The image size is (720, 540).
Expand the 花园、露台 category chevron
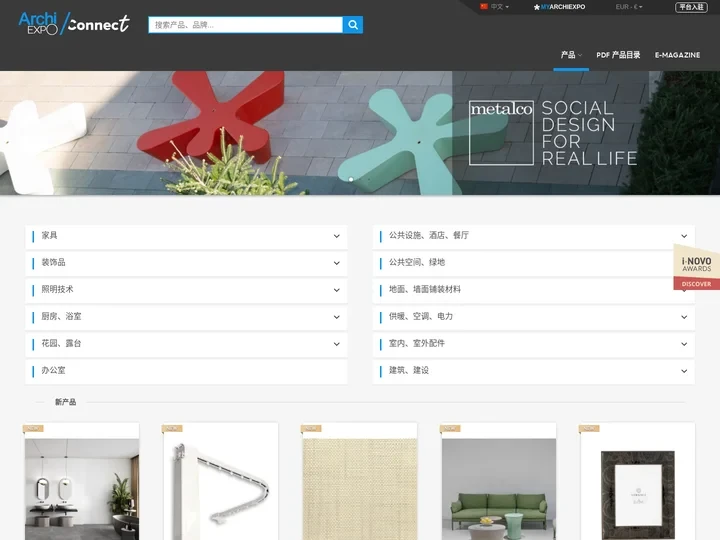coord(337,344)
